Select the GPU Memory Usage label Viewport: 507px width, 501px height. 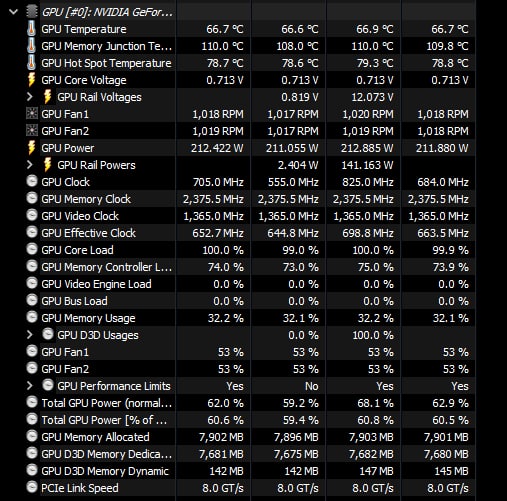(88, 318)
